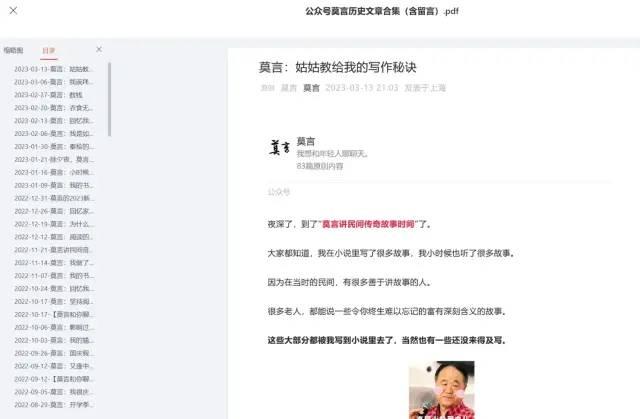Viewport: 640px width, 419px height.
Task: Jump to the 2022-10-06 outline entry
Action: (53, 327)
